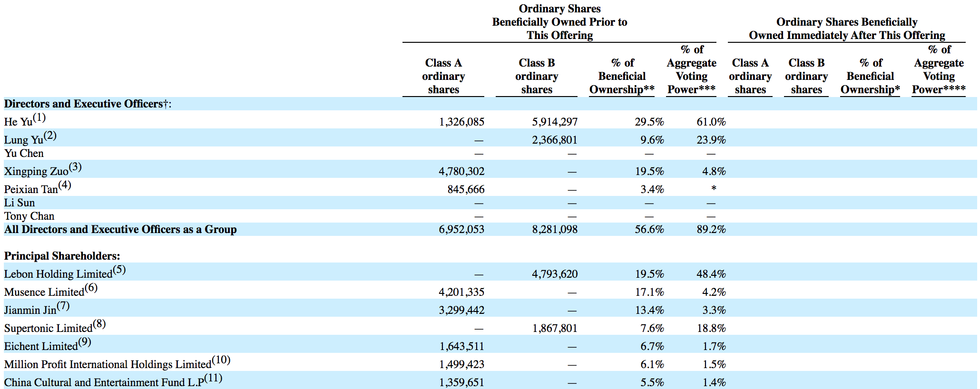The height and width of the screenshot is (389, 980).
Task: Click Jianmin Jin's beneficial ownership 13.4%
Action: (x=649, y=310)
